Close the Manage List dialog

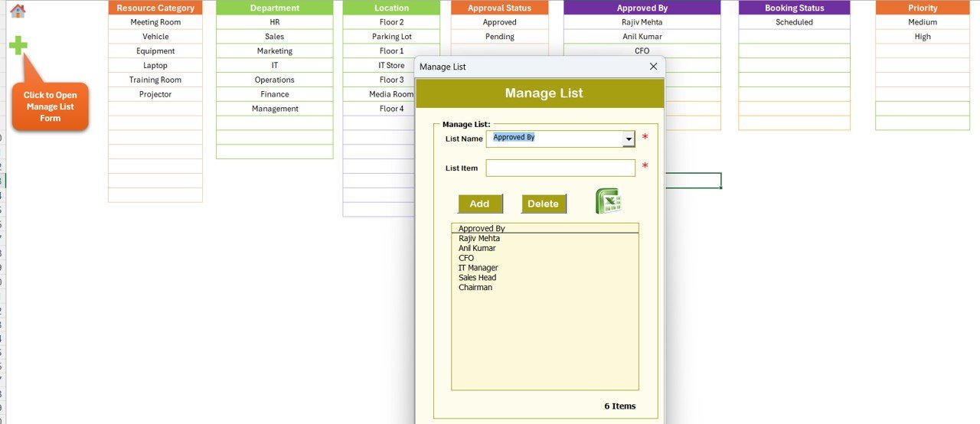[x=653, y=67]
